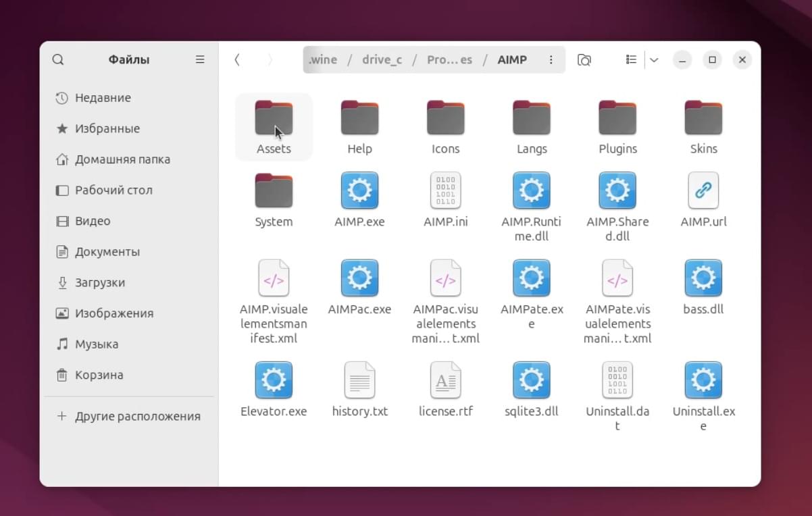Open the Skins folder

(x=703, y=118)
